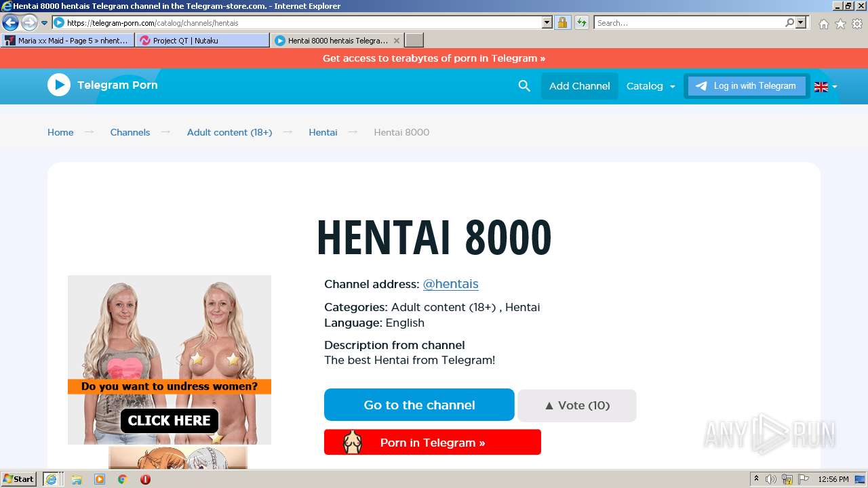Click the HENTAI 8000 page heading

point(434,237)
